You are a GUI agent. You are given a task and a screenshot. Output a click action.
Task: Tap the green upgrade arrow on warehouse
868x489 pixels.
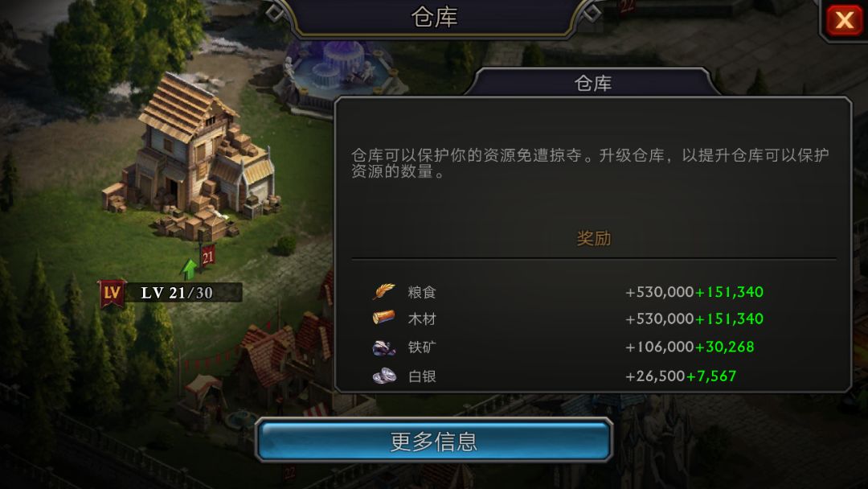[x=190, y=269]
